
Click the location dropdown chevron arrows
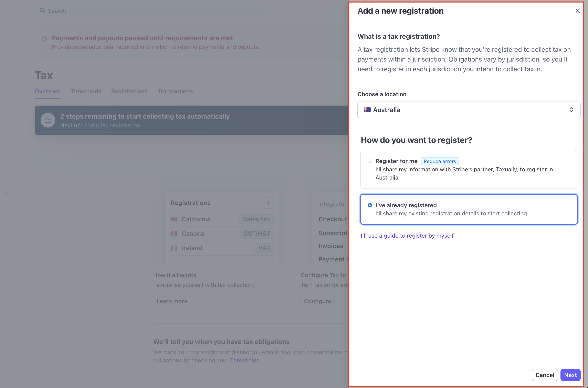571,110
